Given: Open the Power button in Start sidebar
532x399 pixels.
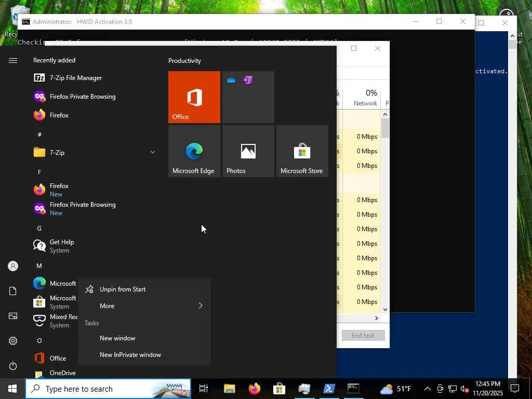Looking at the screenshot, I should (13, 366).
